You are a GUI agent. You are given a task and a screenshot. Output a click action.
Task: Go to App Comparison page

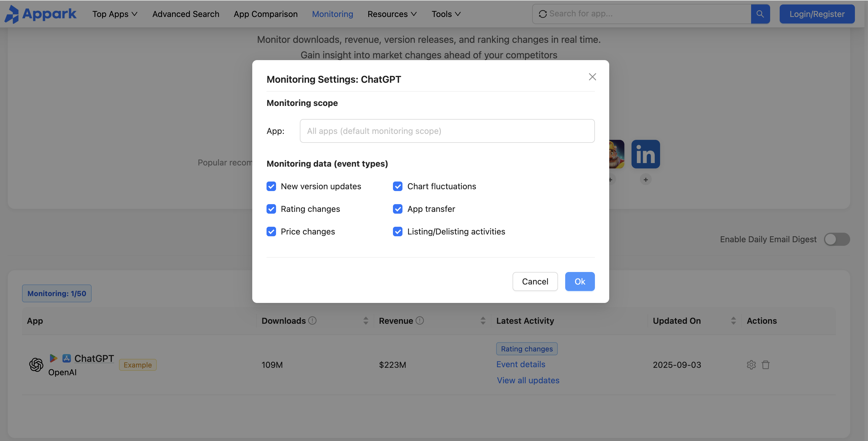click(266, 14)
